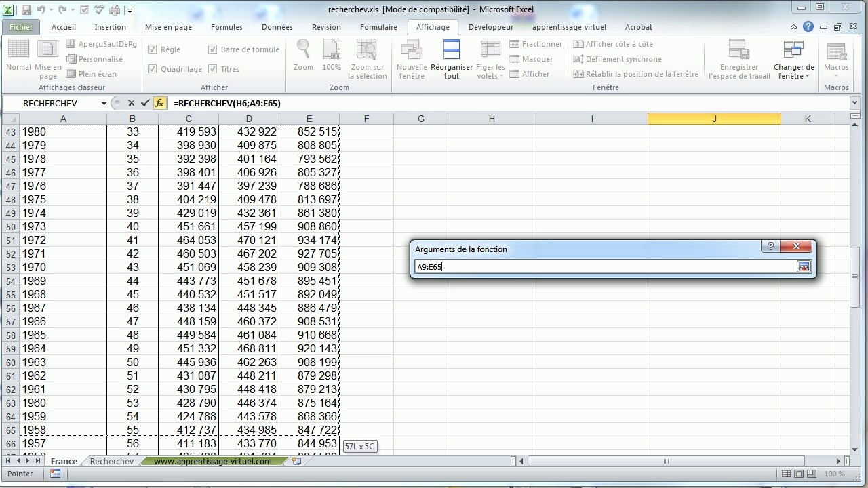This screenshot has height=488, width=868.
Task: Open Changer de fenêtre dropdown
Action: click(x=793, y=60)
